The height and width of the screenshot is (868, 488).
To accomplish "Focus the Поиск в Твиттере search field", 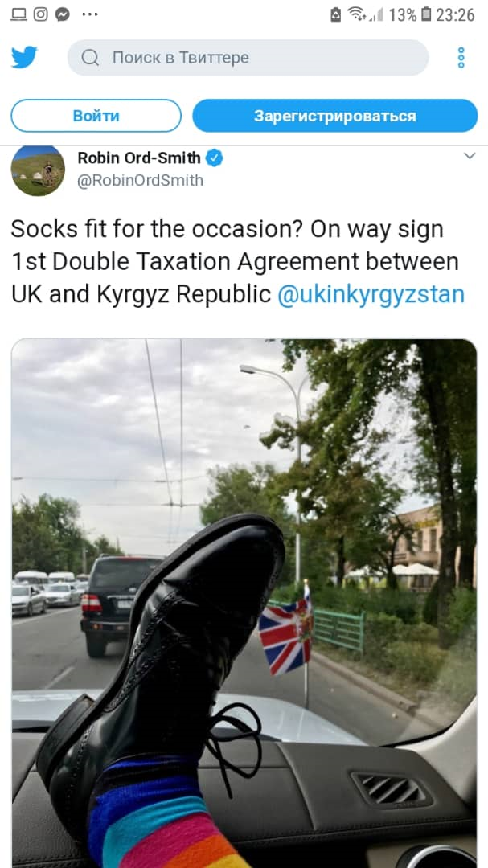I will (248, 58).
